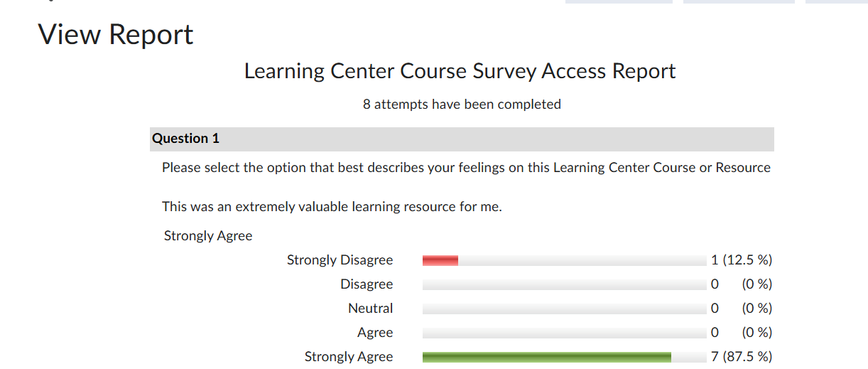Image resolution: width=868 pixels, height=369 pixels.
Task: Select the Learning Center Course Survey Access Report title
Action: (460, 71)
